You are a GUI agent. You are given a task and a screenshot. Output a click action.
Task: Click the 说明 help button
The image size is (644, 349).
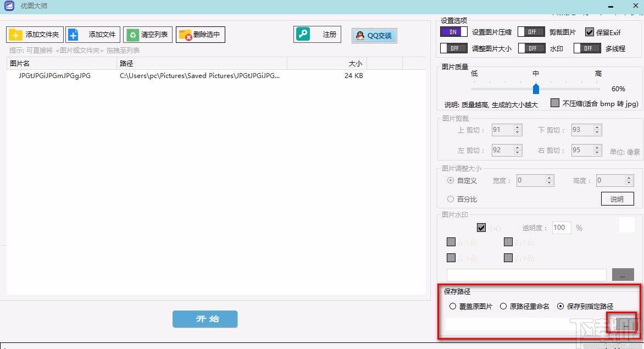click(618, 198)
